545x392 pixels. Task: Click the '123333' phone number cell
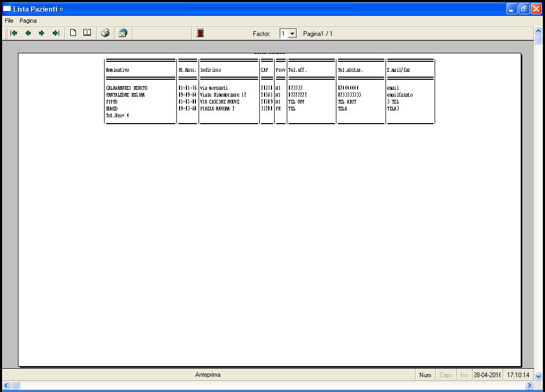click(x=295, y=88)
